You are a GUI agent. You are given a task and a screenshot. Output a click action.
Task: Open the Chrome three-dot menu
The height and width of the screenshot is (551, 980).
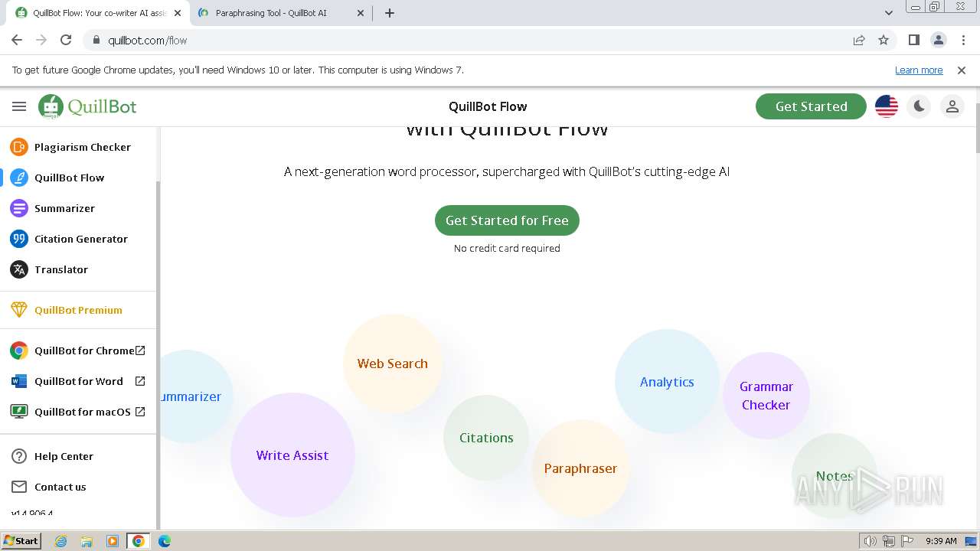point(962,40)
